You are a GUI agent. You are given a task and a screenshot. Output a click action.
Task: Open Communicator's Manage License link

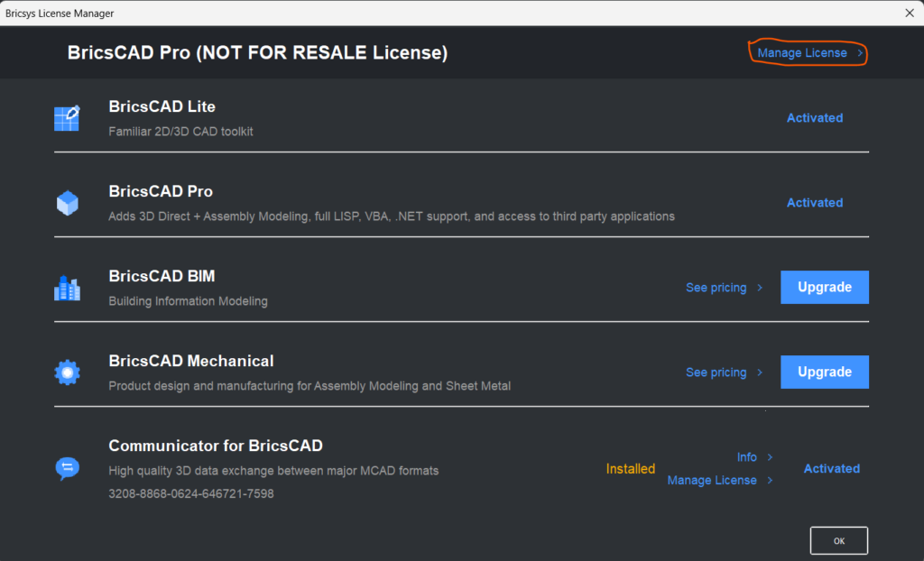tap(712, 480)
